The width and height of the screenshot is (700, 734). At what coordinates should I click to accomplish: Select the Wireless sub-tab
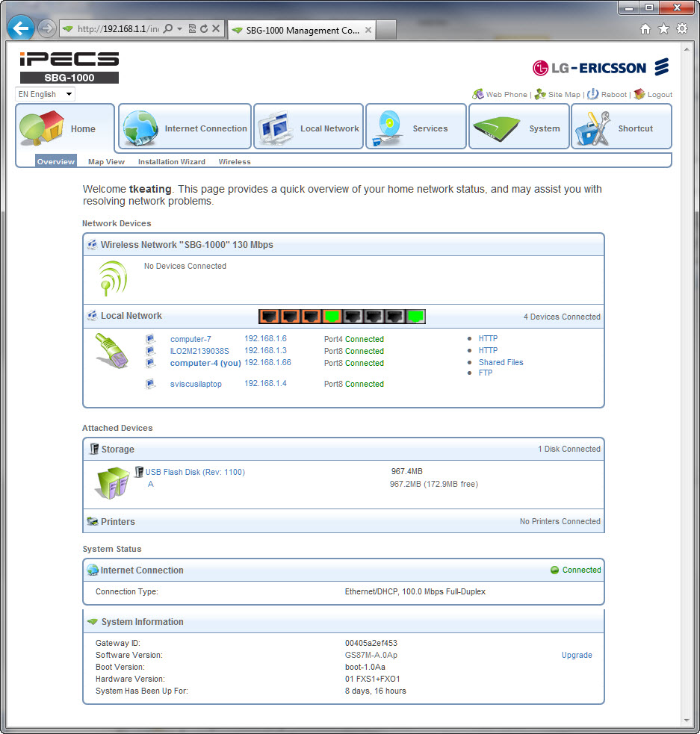pyautogui.click(x=235, y=161)
